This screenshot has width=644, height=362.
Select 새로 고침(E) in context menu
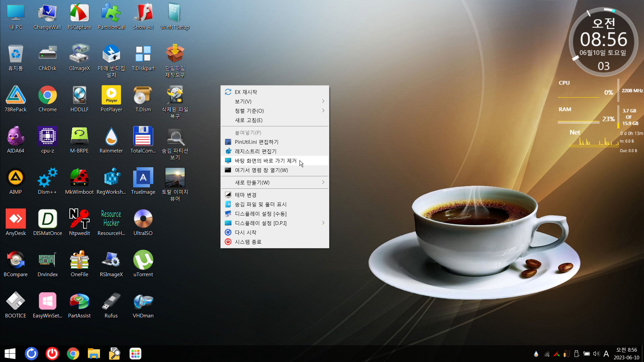(275, 120)
